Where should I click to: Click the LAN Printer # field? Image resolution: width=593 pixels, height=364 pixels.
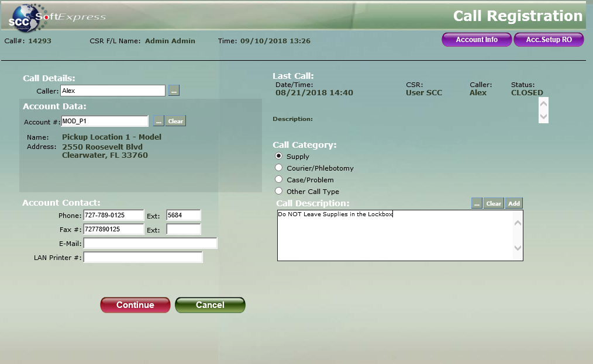pyautogui.click(x=143, y=257)
